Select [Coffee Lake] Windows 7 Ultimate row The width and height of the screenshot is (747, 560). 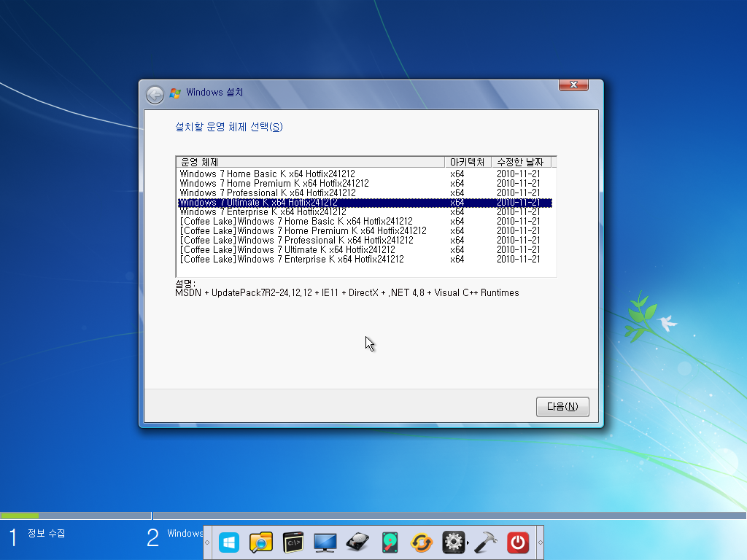pos(365,250)
